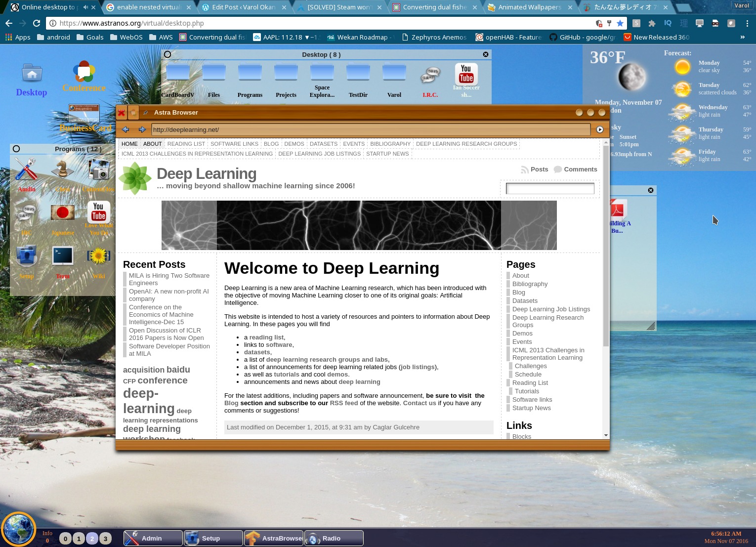The height and width of the screenshot is (547, 756).
Task: Expand the bookmarks overflow chevron
Action: click(742, 37)
